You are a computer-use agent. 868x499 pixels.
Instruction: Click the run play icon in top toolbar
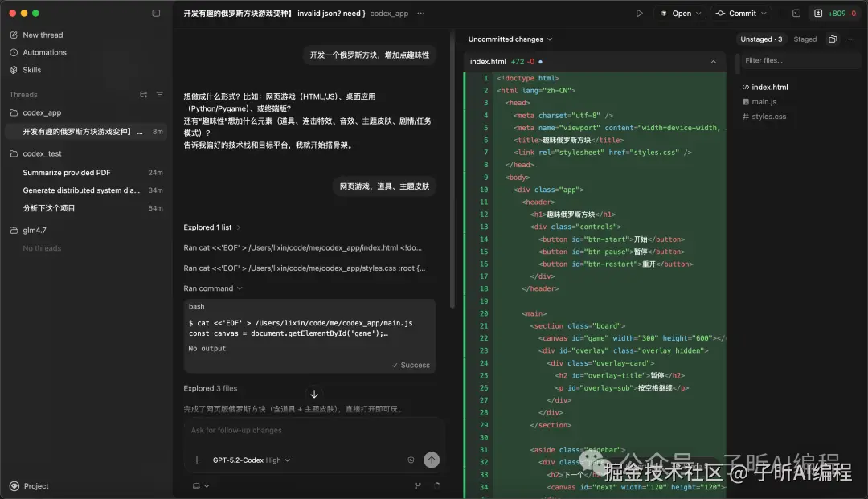(640, 13)
